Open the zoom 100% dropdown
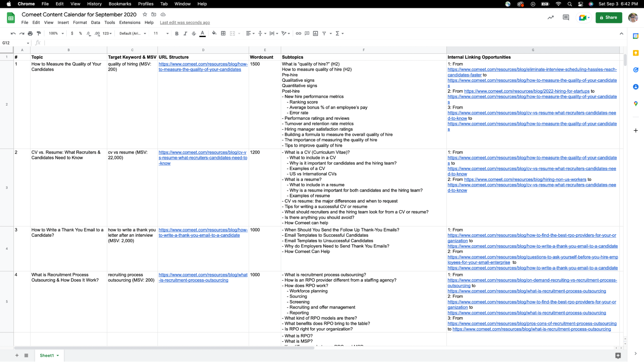644x362 pixels. [56, 33]
